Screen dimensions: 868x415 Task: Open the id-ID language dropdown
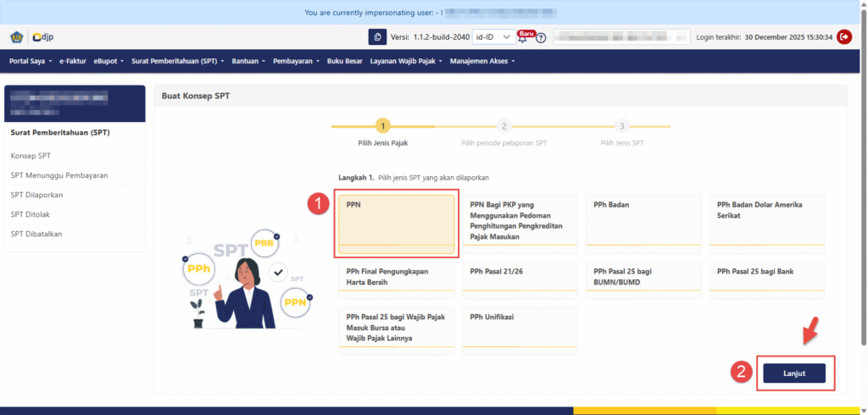click(492, 37)
